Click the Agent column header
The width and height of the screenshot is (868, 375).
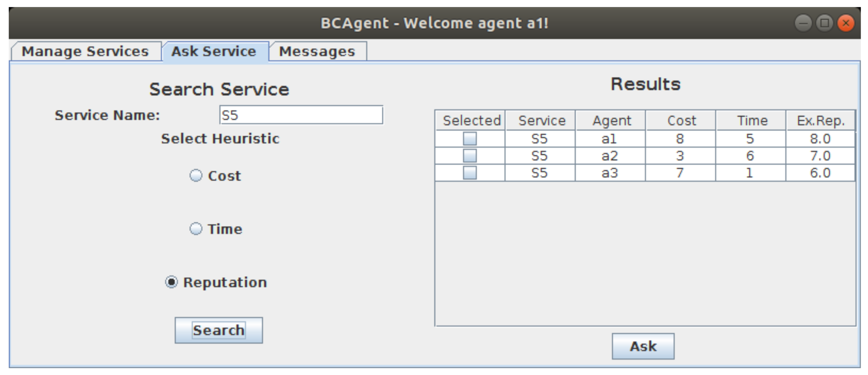pos(611,121)
